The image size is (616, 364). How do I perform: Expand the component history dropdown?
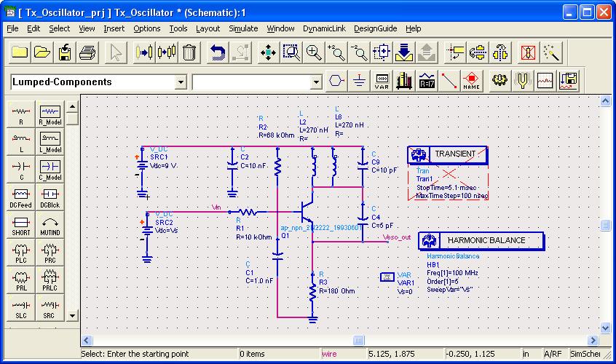pos(316,82)
